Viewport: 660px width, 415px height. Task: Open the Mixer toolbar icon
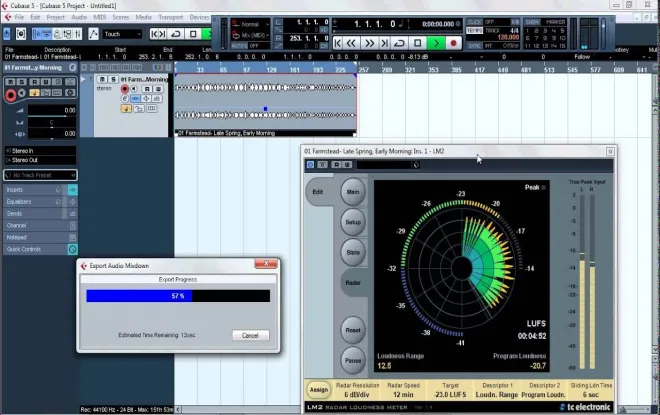(x=78, y=34)
